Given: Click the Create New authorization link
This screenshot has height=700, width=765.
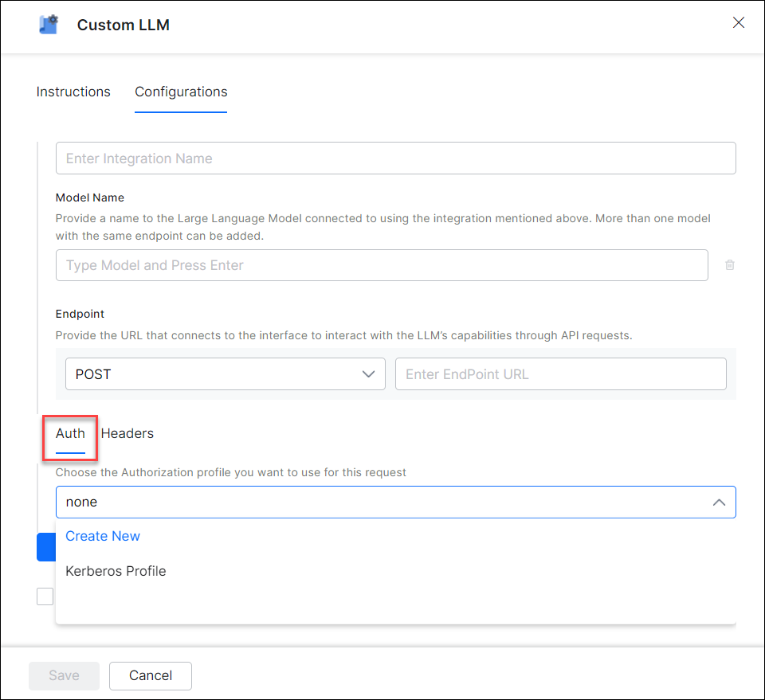Looking at the screenshot, I should coord(103,536).
